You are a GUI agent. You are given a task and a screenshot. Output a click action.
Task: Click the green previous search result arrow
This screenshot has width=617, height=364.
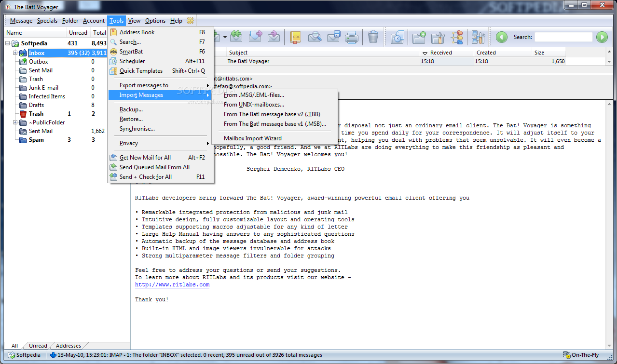[x=502, y=37]
